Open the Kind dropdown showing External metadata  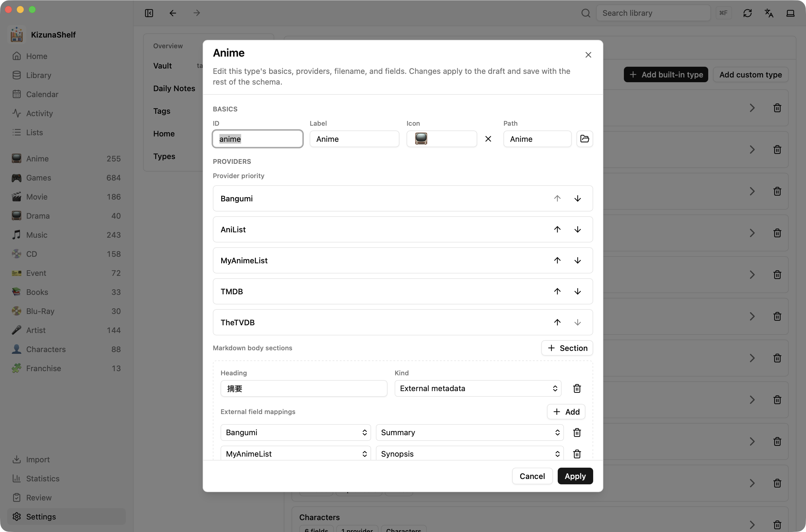tap(478, 388)
